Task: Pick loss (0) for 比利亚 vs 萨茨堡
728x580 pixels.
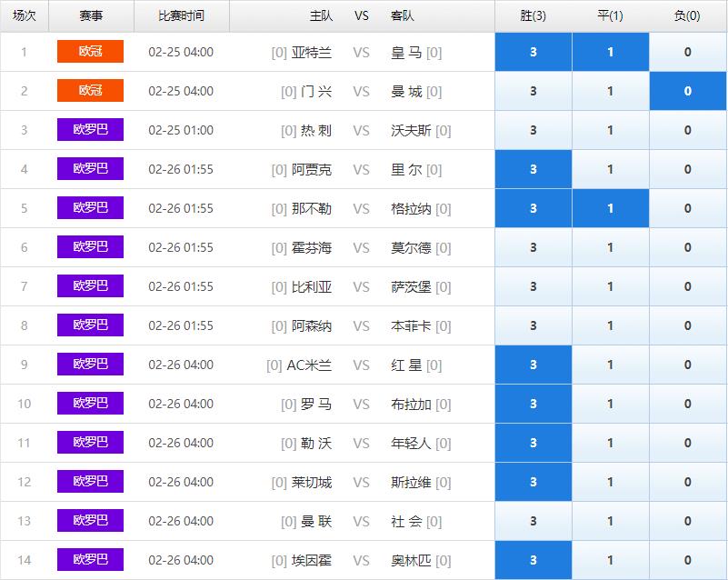Action: tap(688, 286)
